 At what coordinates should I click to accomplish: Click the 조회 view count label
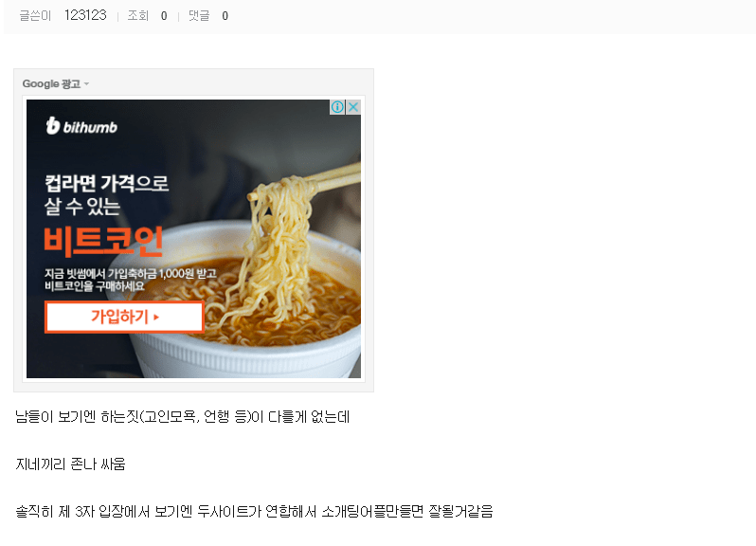(138, 16)
